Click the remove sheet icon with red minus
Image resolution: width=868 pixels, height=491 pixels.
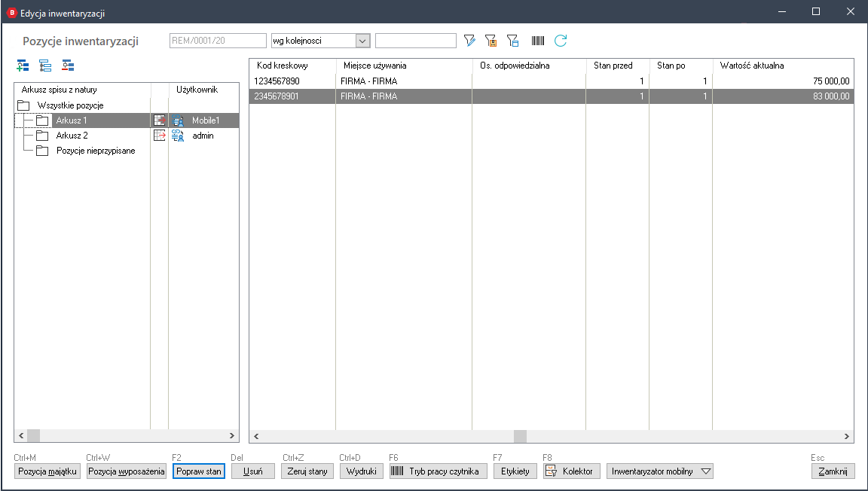click(68, 66)
